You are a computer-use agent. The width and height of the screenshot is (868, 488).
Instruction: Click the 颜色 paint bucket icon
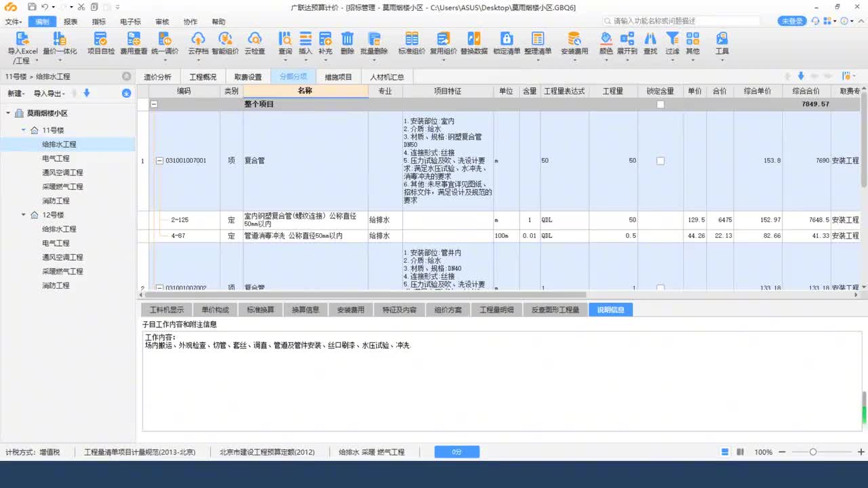(606, 39)
